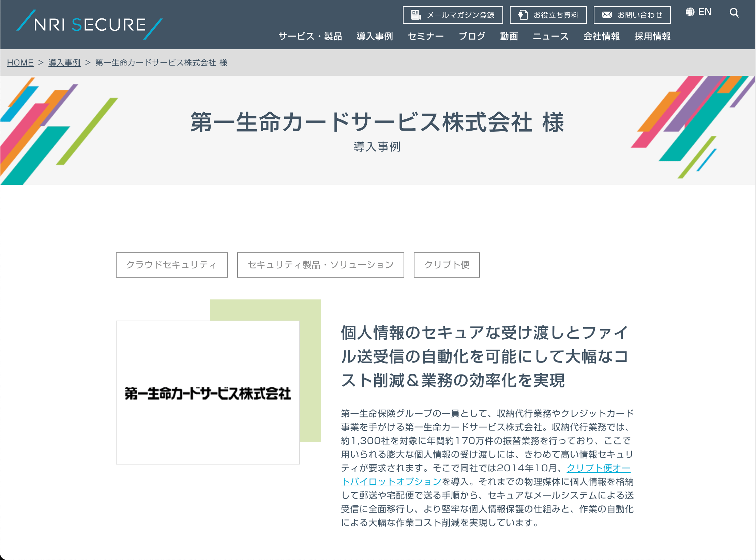This screenshot has width=756, height=560.
Task: Click the globe language icon
Action: 690,12
